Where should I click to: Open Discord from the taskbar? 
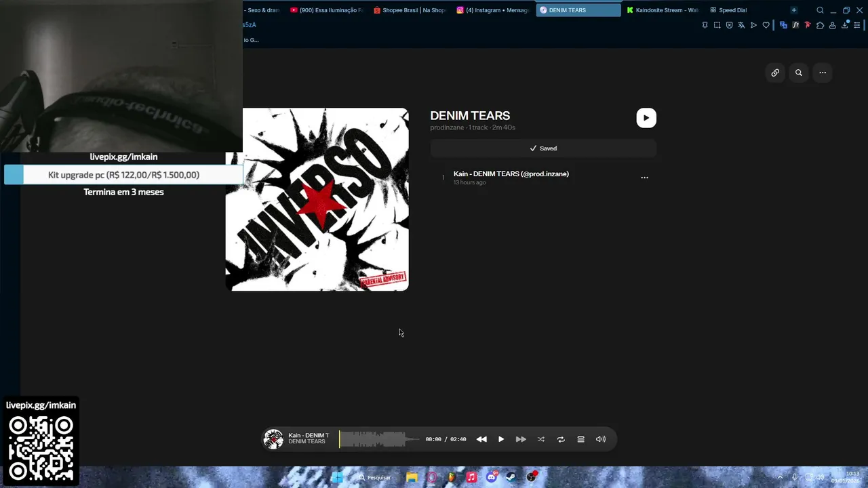click(492, 477)
